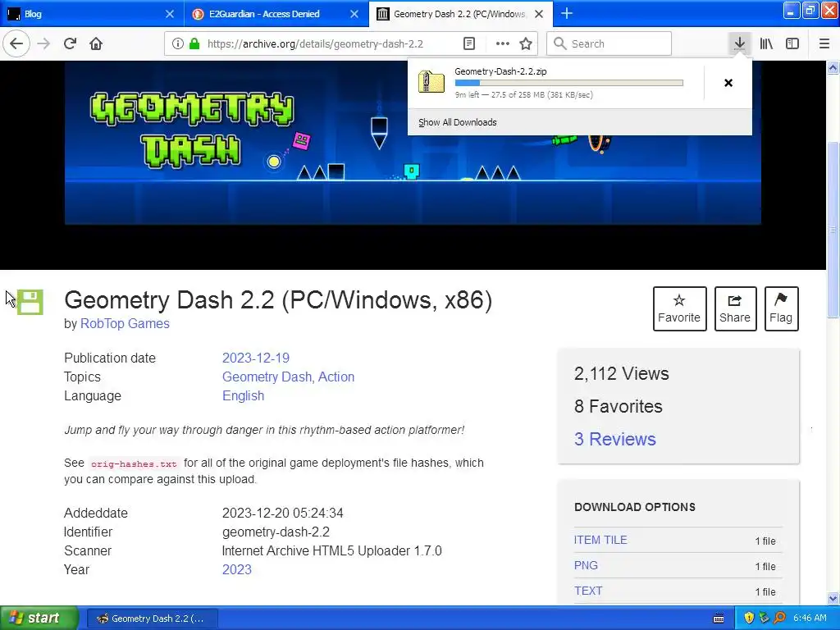Click the orig-hashes.txt file name
This screenshot has height=630, width=840.
point(134,463)
